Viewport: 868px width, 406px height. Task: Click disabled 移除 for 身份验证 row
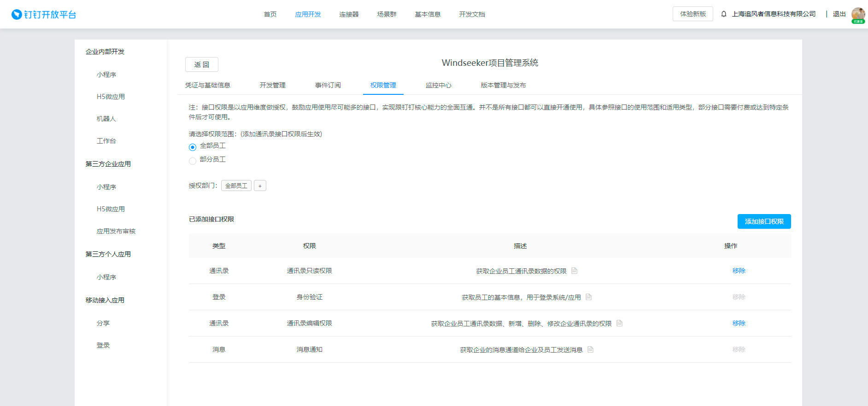(739, 297)
